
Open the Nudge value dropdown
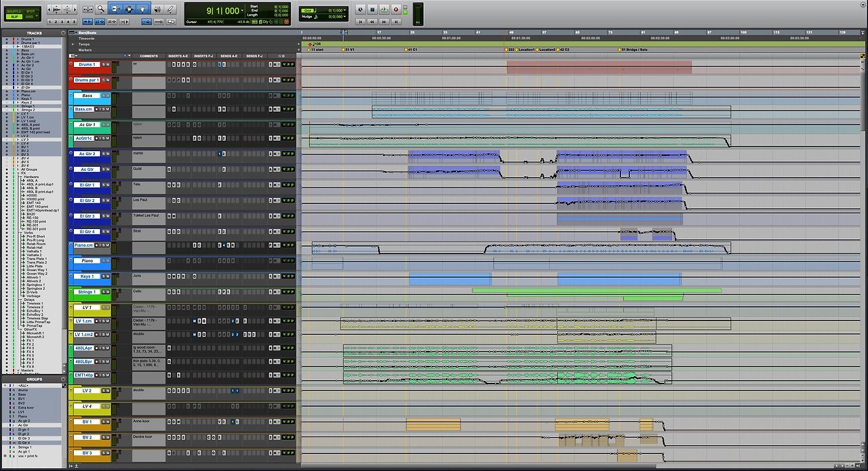[x=346, y=16]
